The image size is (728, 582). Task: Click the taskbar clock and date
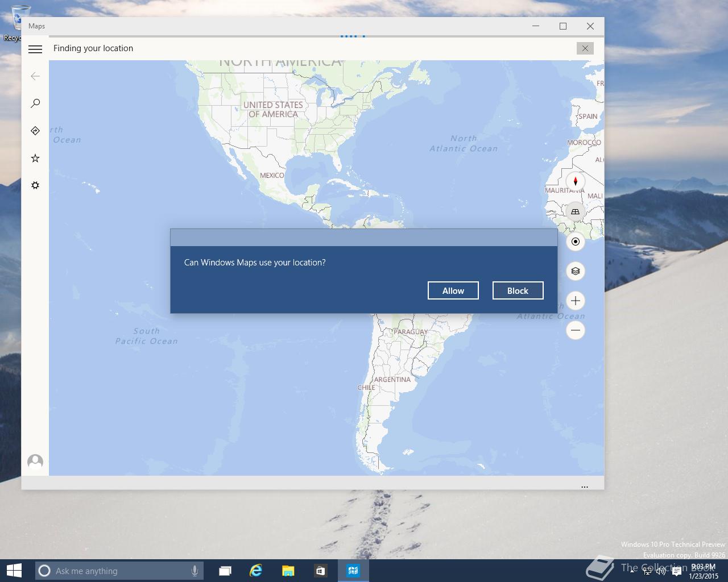(704, 571)
